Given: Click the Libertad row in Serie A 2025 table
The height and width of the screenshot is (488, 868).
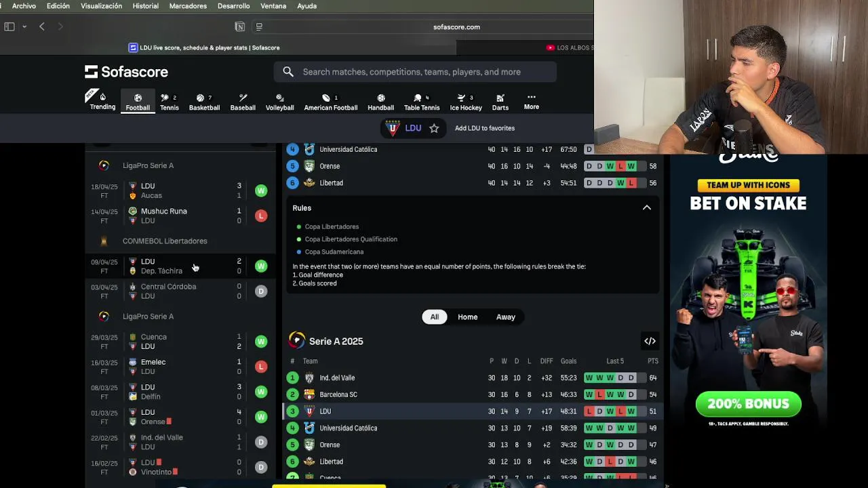Looking at the screenshot, I should 473,462.
